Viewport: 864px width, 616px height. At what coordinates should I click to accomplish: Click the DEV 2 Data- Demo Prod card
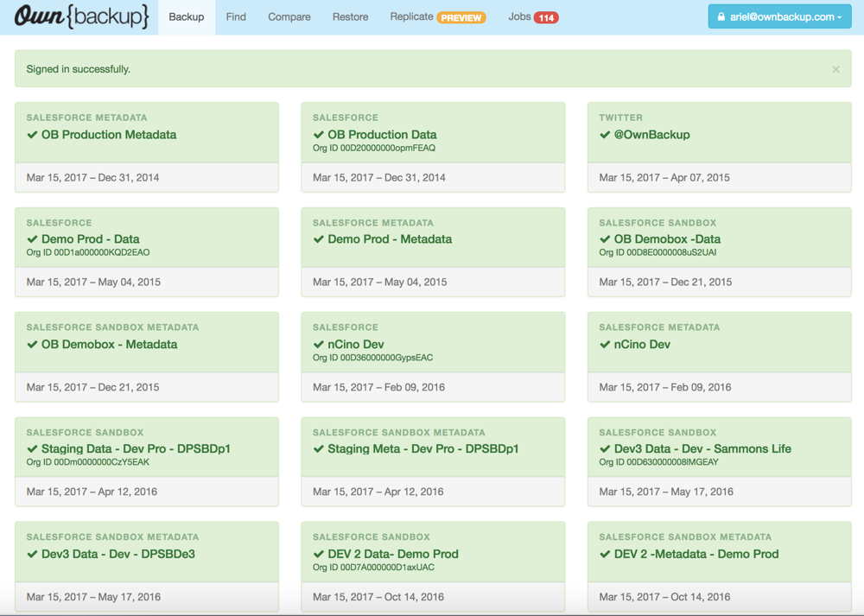pos(393,554)
